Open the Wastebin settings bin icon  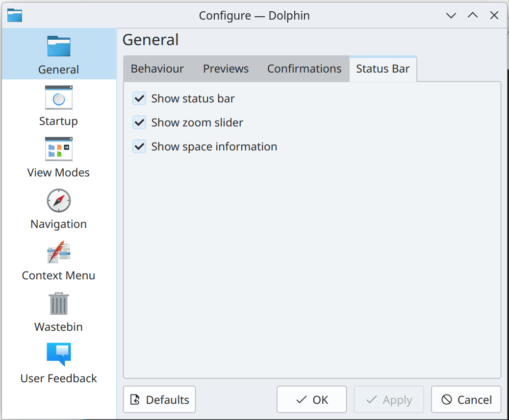pyautogui.click(x=58, y=303)
